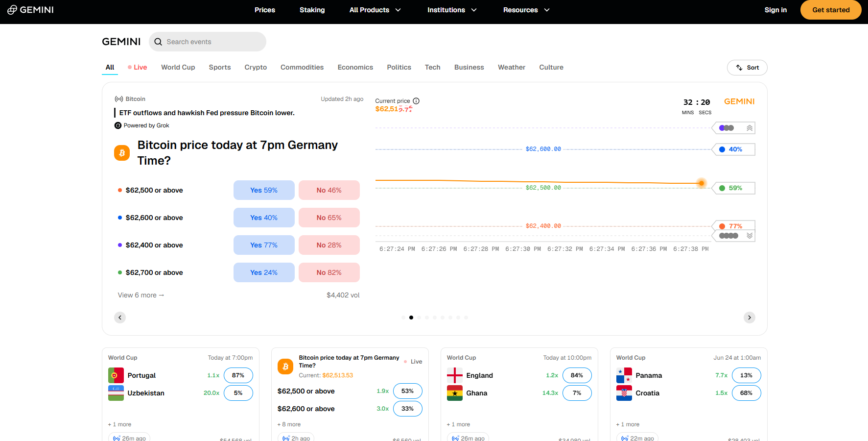Expand + 1 more in Portugal card
Image resolution: width=868 pixels, height=441 pixels.
click(x=119, y=424)
